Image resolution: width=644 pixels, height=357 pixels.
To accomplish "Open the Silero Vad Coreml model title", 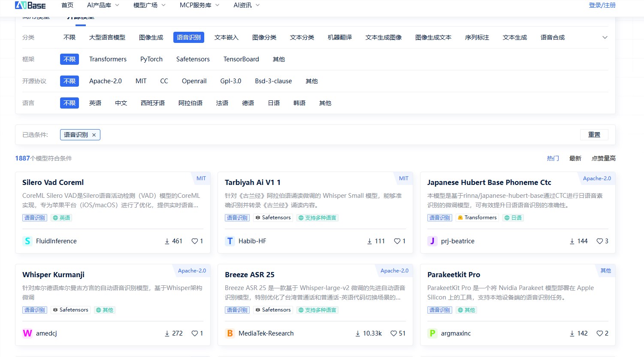I will click(53, 182).
